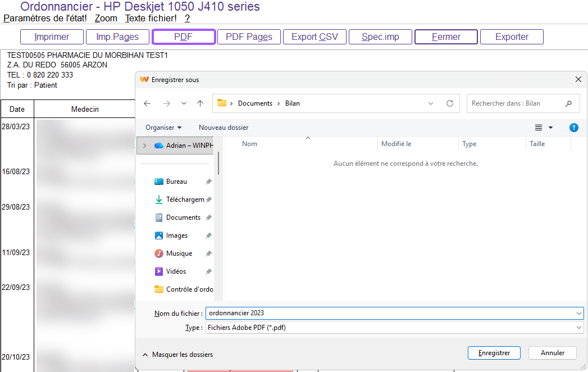Expand the file Type dropdown
Viewport: 588px width, 372px height.
[579, 328]
